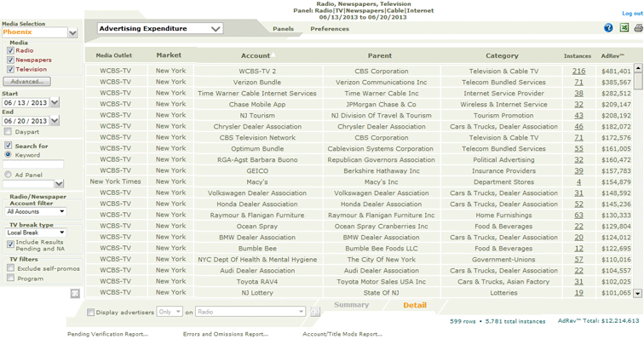Open instances link for Macy's row
644x339 pixels.
click(578, 182)
